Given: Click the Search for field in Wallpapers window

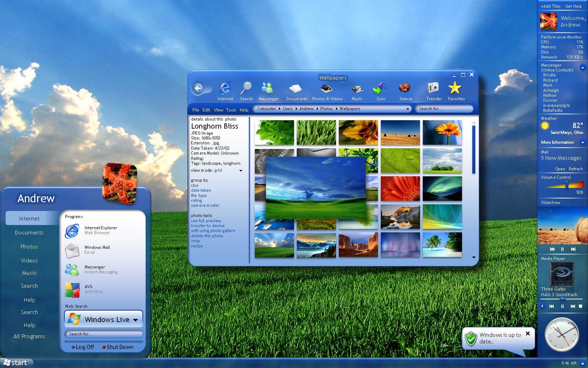Looking at the screenshot, I should (x=444, y=109).
